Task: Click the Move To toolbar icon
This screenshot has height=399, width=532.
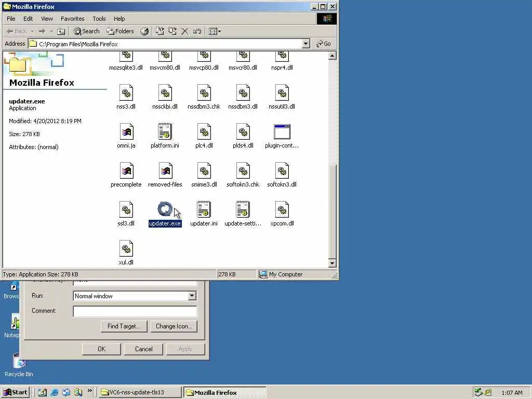Action: coord(160,31)
